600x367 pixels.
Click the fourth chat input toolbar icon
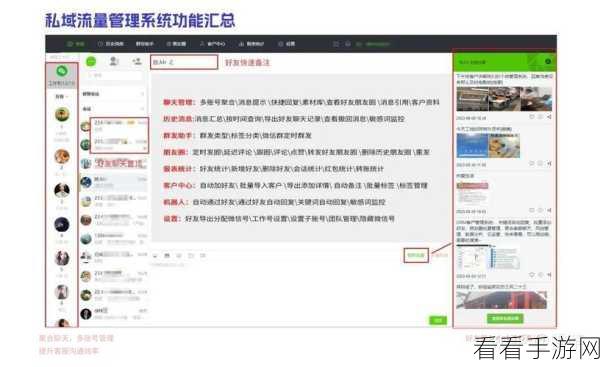coord(191,256)
